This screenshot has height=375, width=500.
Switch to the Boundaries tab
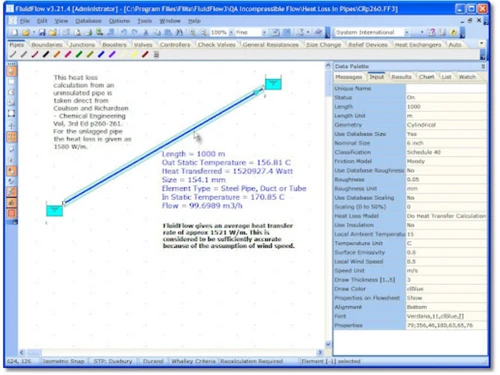click(x=47, y=44)
